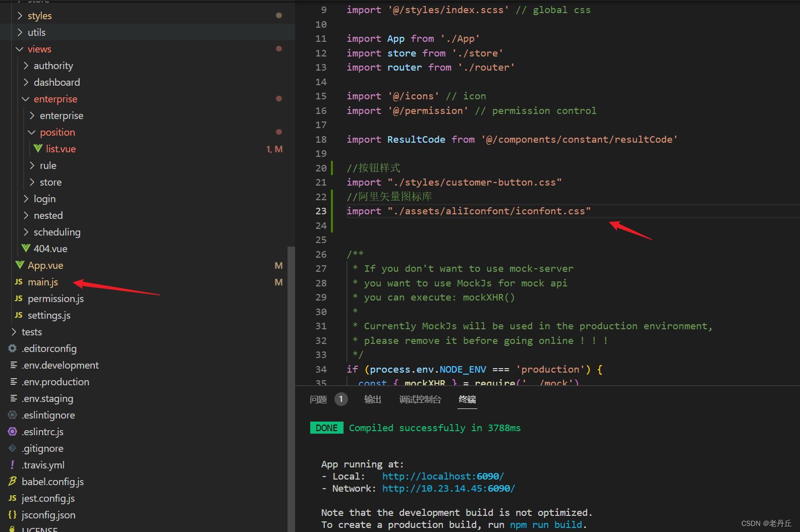Screen dimensions: 800x532
Task: Click the explorer panel vertical scrollbar
Action: 291,388
